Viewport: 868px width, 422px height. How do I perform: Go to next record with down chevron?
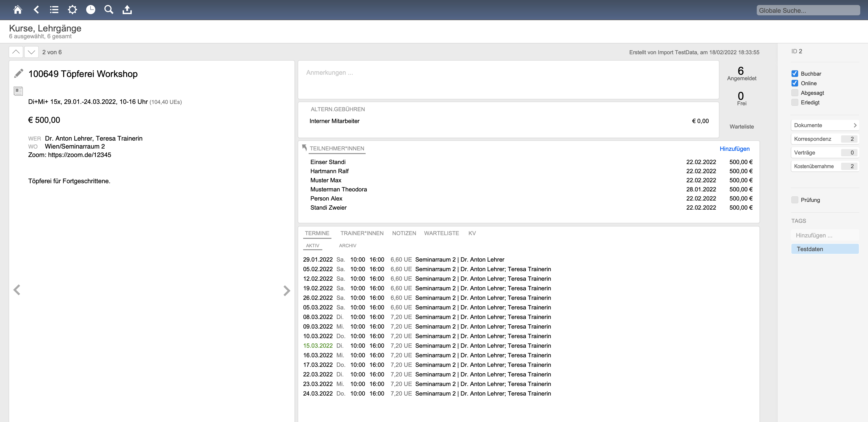tap(31, 52)
